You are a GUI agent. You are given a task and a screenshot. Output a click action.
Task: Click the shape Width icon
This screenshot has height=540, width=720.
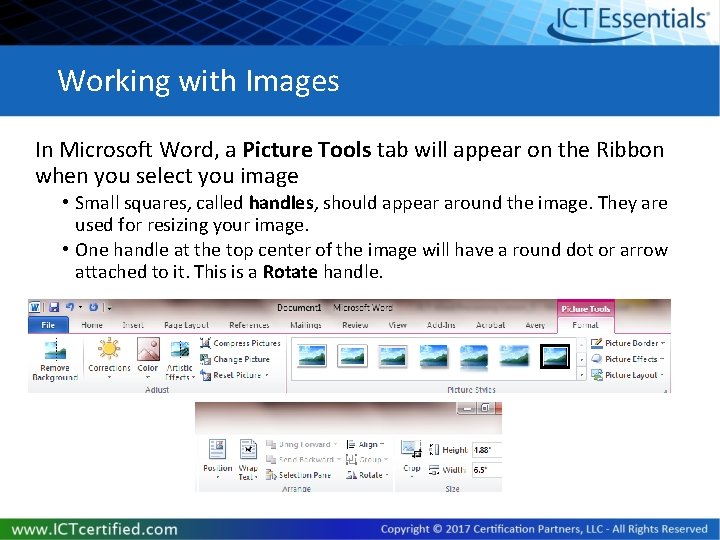coord(434,470)
